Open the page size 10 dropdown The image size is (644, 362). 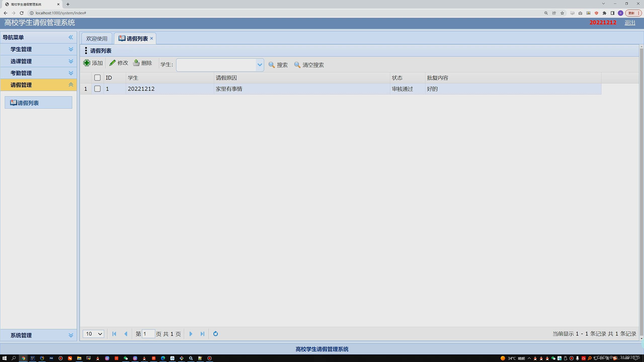coord(93,334)
